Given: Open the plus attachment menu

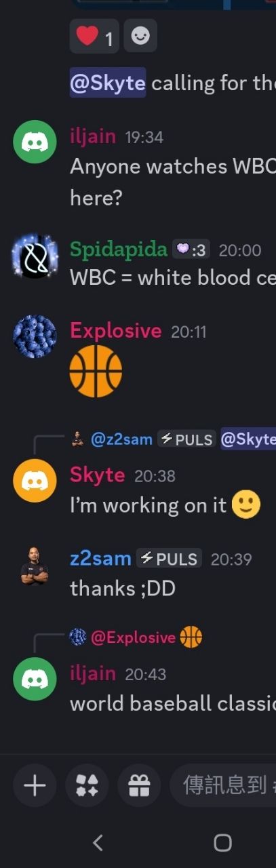Looking at the screenshot, I should coord(35,785).
